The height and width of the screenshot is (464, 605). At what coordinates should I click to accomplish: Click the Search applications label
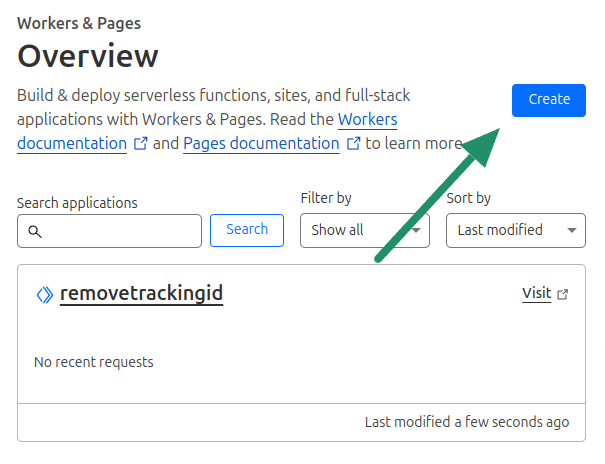pos(77,203)
